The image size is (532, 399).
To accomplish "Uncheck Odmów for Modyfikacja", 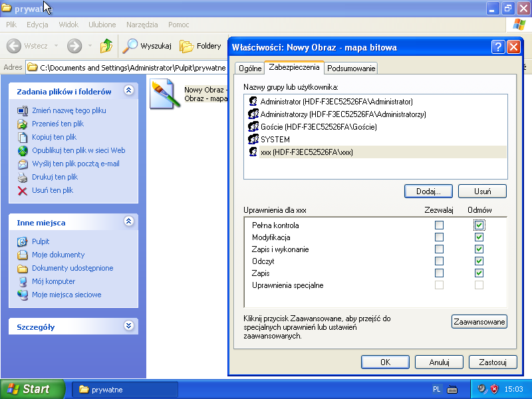I will click(479, 237).
